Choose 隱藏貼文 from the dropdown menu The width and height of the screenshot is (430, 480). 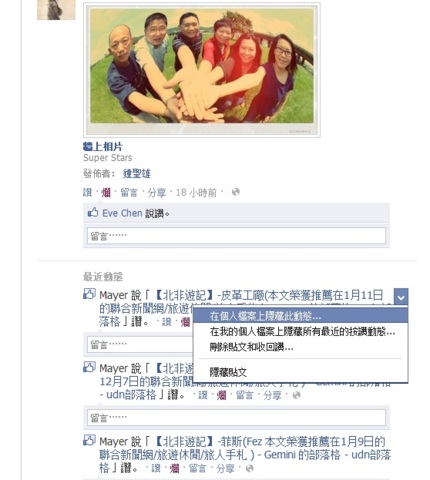click(228, 372)
